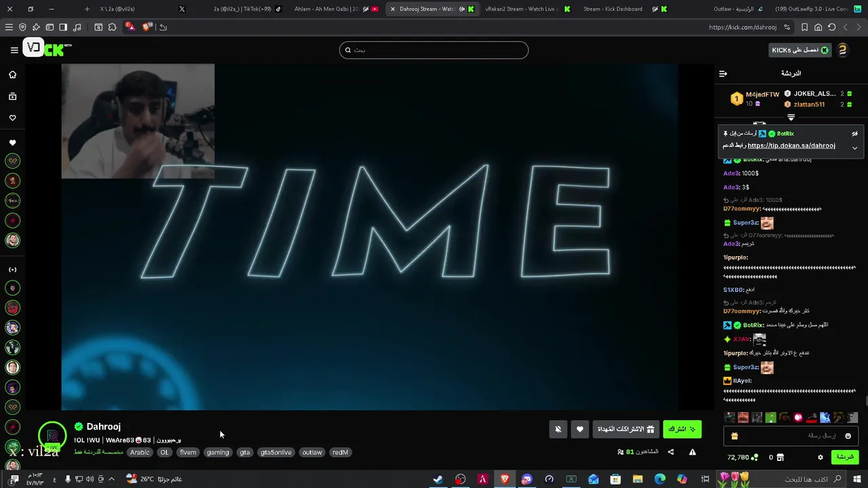Select the outlaw tag

(x=312, y=452)
